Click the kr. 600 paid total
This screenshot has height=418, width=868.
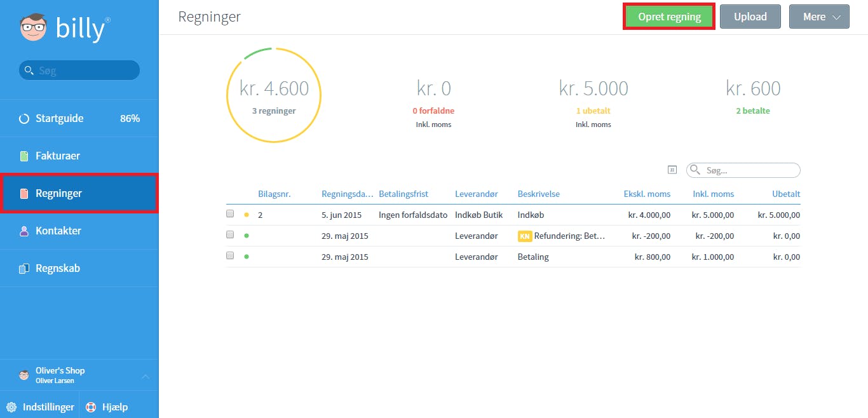point(753,88)
